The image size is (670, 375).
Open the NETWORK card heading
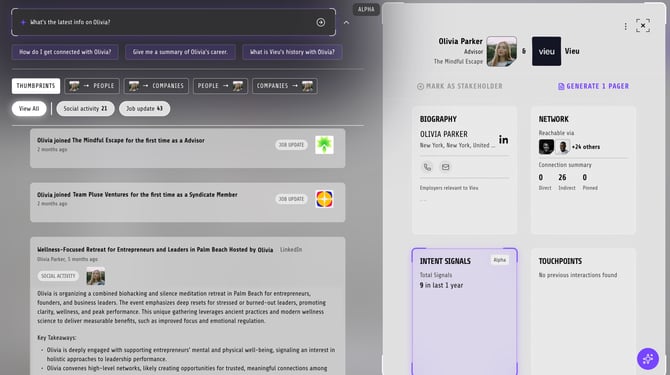[x=553, y=119]
